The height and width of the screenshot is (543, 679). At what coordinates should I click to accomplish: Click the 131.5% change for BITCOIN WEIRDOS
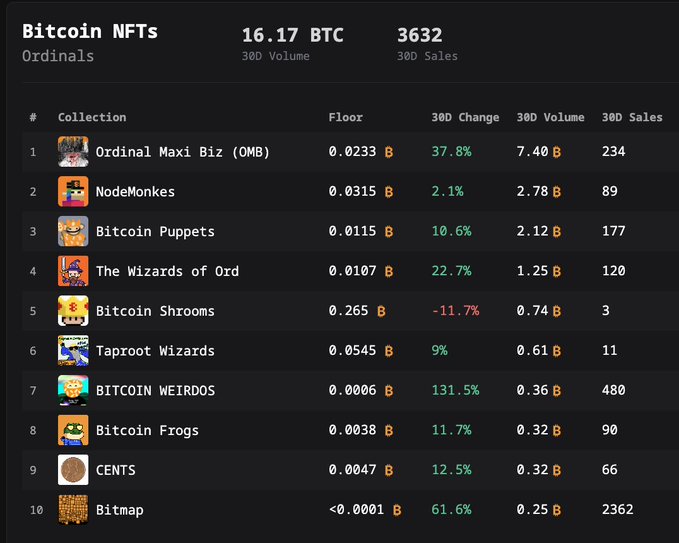(456, 391)
